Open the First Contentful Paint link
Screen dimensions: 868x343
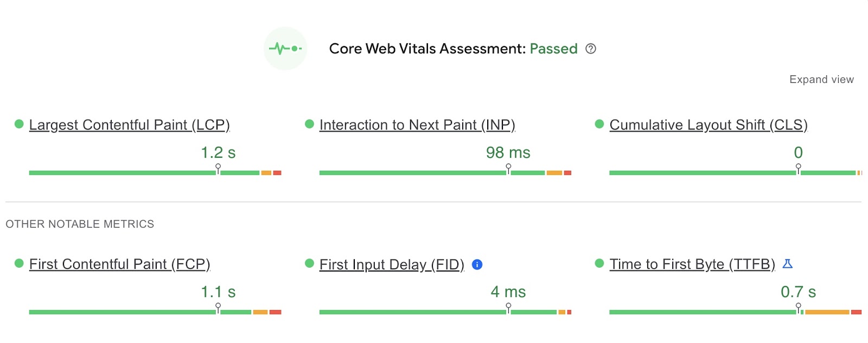[120, 264]
